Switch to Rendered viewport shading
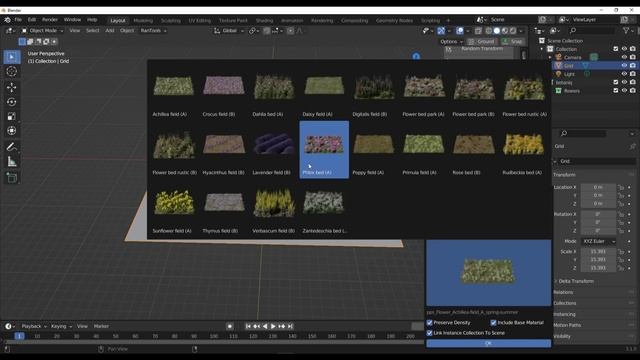Viewport: 640px width, 360px height. 513,31
